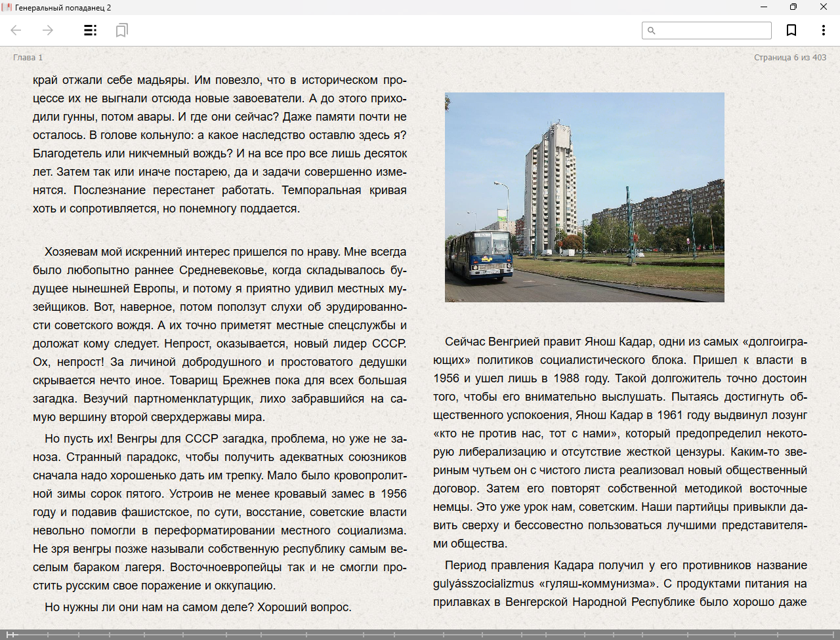Go back with the left arrow
This screenshot has height=640, width=840.
[x=16, y=30]
